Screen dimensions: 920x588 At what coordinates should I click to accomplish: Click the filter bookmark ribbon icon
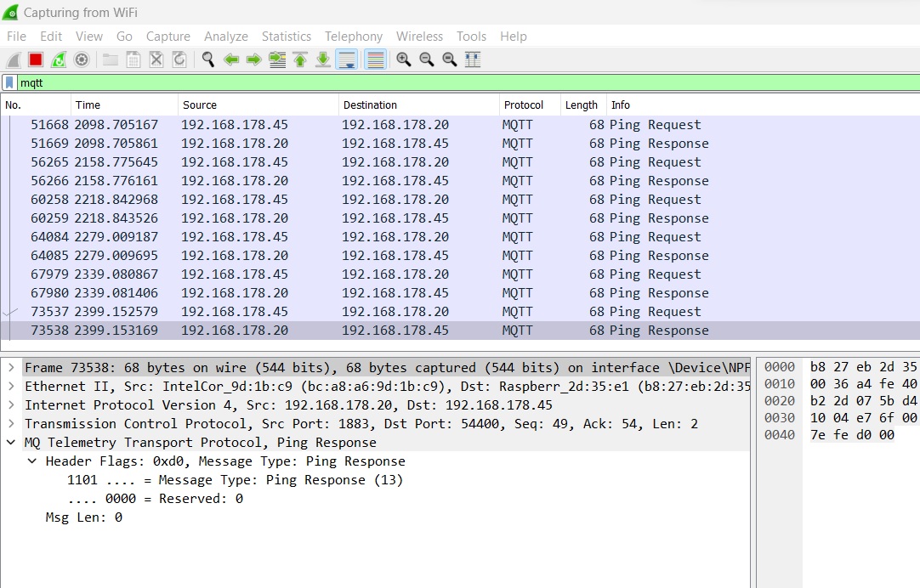pyautogui.click(x=9, y=82)
